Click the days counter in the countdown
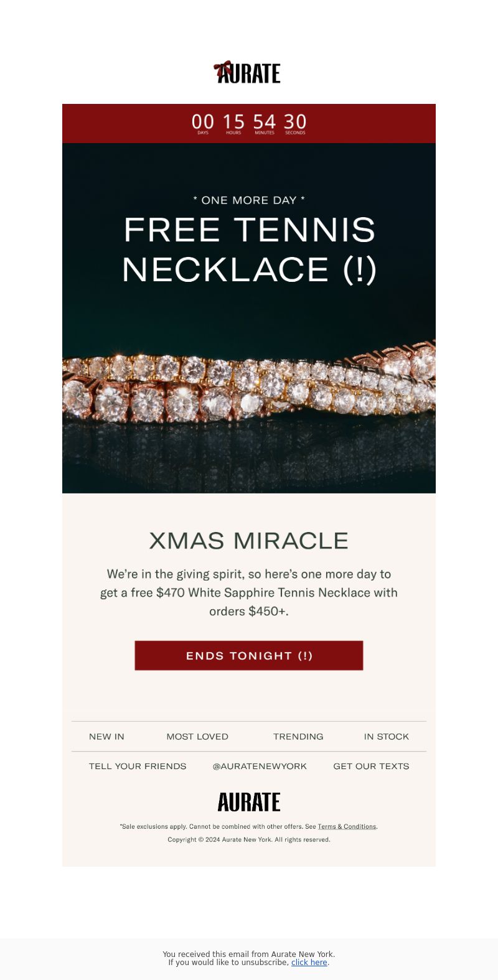The width and height of the screenshot is (498, 980). (203, 123)
